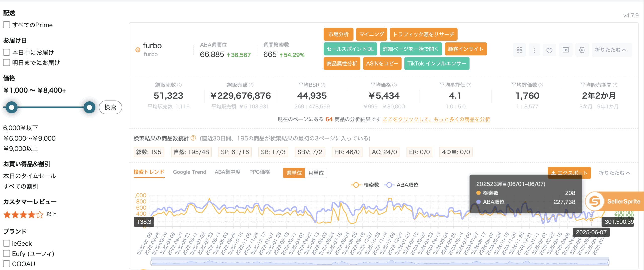Switch to Google Trend tab
Image resolution: width=644 pixels, height=270 pixels.
pyautogui.click(x=189, y=172)
